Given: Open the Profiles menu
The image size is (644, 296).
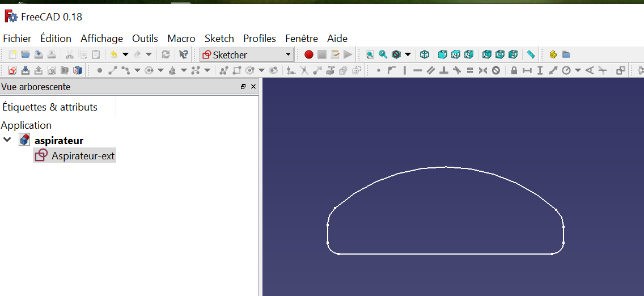Looking at the screenshot, I should 260,39.
